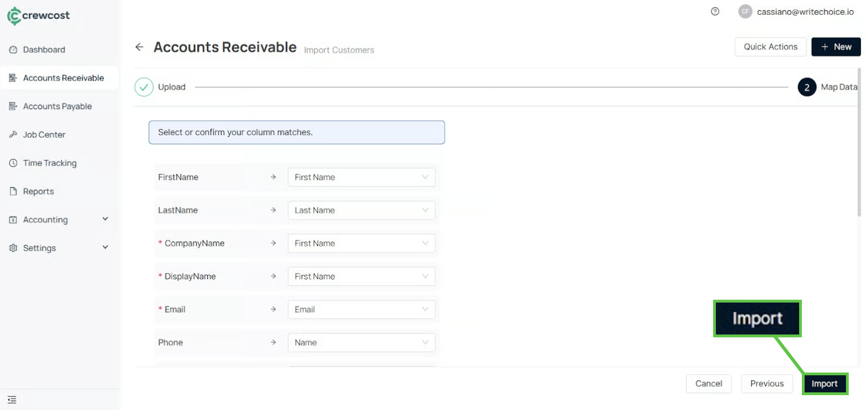868x410 pixels.
Task: Click the back arrow beside Accounts Receivable
Action: pyautogui.click(x=139, y=47)
